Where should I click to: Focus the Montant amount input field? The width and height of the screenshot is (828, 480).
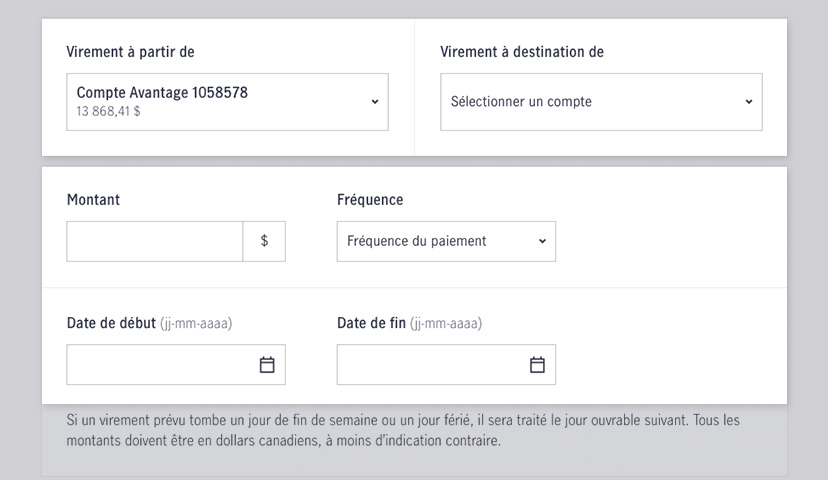[x=155, y=241]
